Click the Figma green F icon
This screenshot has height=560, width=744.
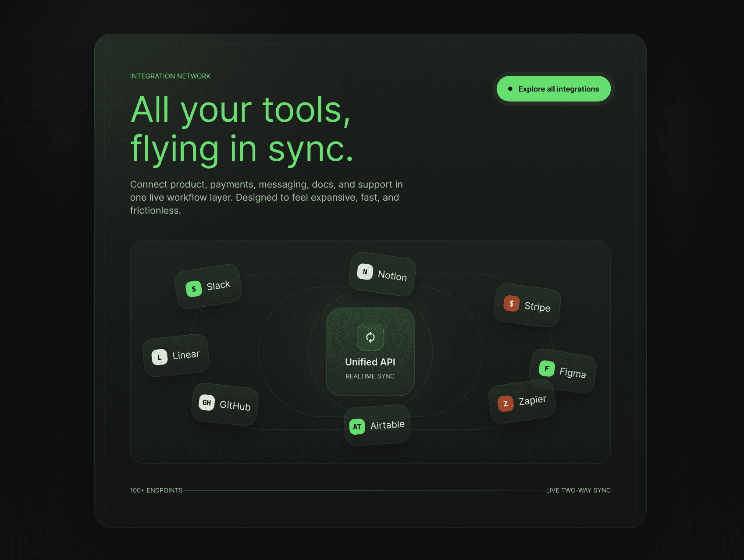point(547,369)
